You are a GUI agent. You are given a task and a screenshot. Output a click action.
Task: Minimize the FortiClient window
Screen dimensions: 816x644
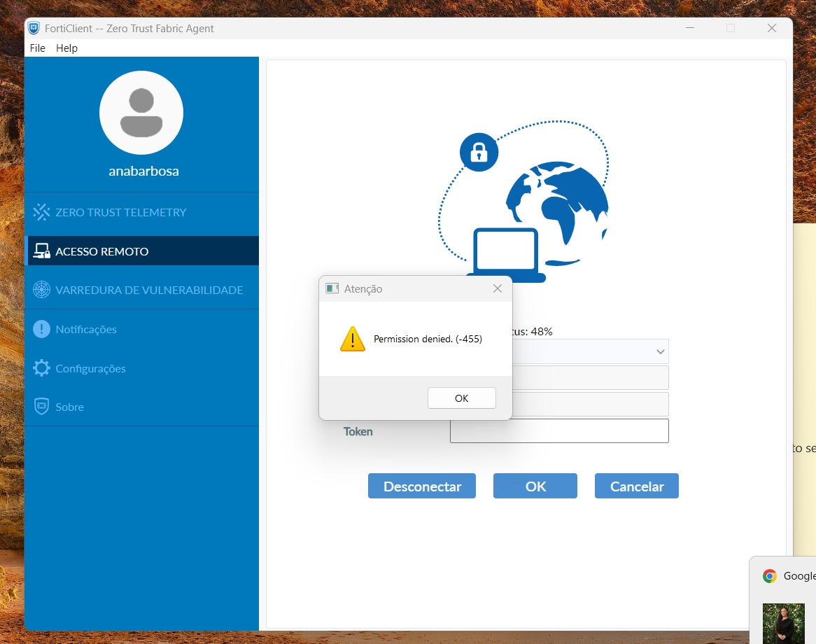pos(690,28)
